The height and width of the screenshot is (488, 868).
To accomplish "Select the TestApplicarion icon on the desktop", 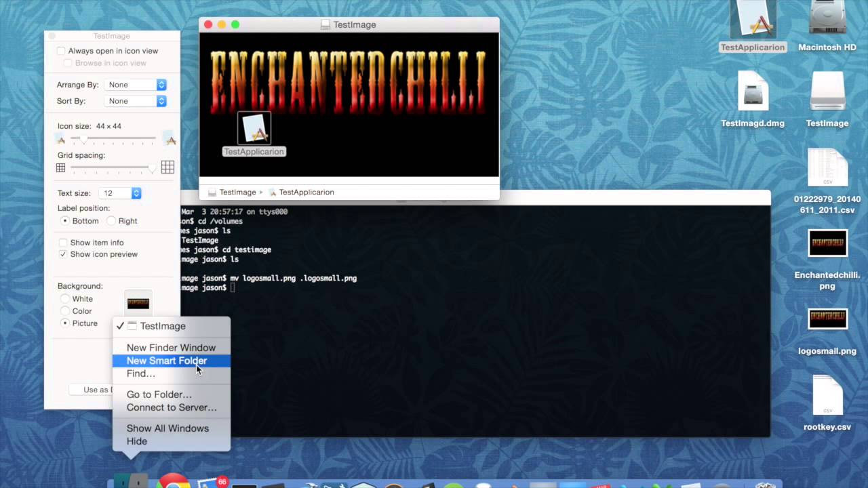I will [753, 19].
